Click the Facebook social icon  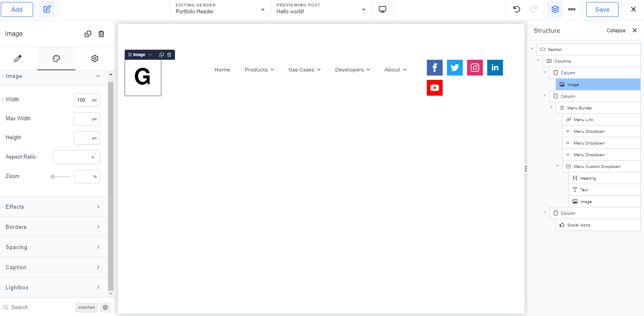click(435, 67)
